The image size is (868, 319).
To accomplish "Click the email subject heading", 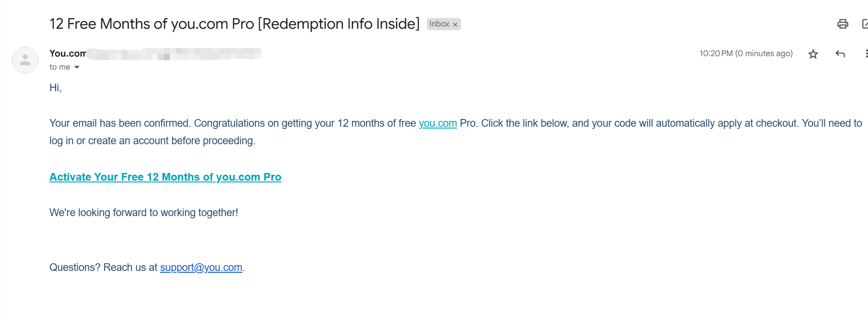I will (235, 24).
